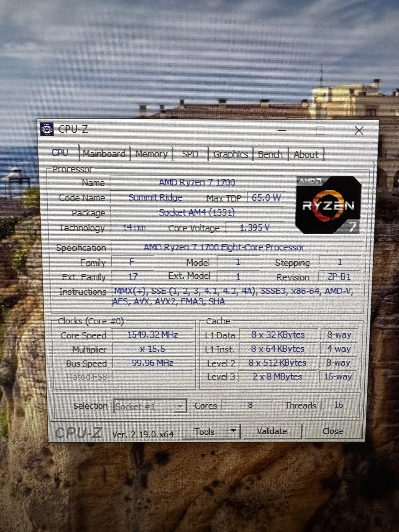This screenshot has height=532, width=399.
Task: Open the About tab
Action: (306, 154)
